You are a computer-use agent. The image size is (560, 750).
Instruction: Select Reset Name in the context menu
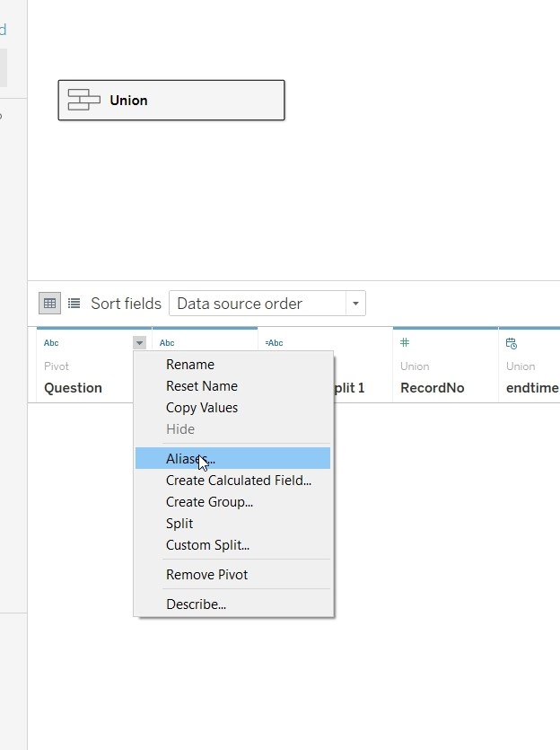tap(202, 386)
